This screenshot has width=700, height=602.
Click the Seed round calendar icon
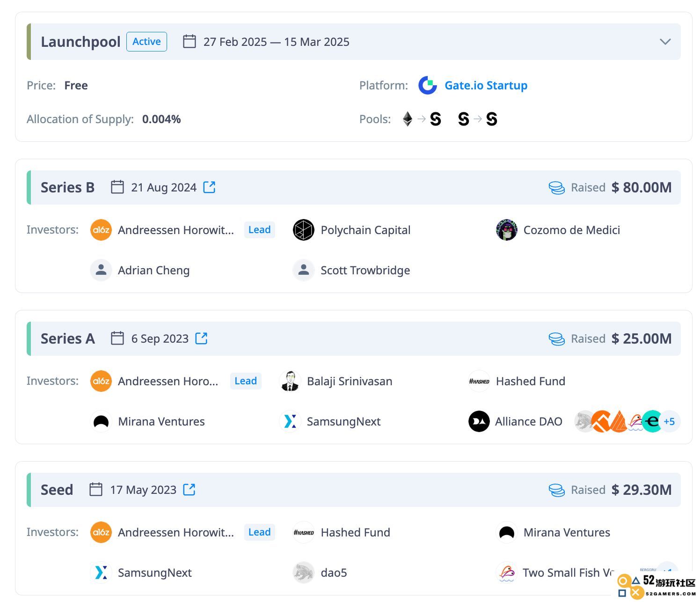click(x=96, y=490)
